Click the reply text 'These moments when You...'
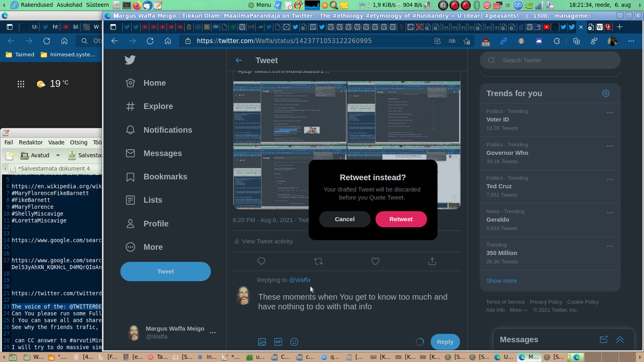 point(353,302)
